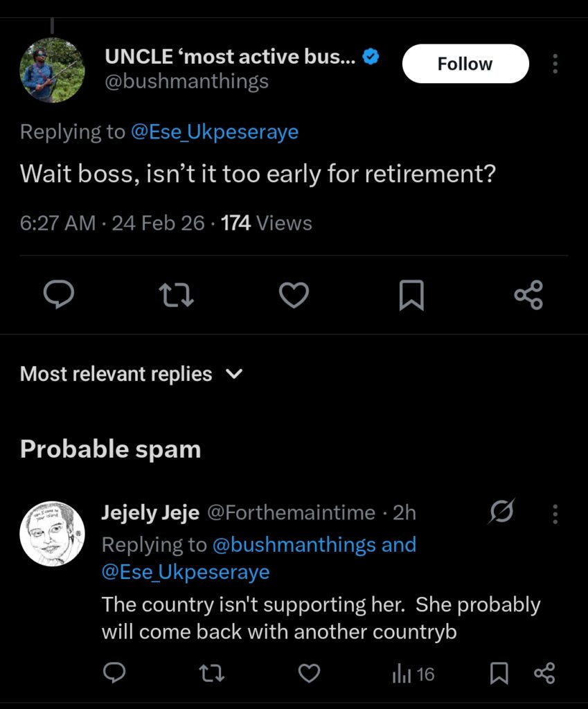Share Jejely Jeje's reply
Screen dimensions: 588x709
(x=544, y=672)
